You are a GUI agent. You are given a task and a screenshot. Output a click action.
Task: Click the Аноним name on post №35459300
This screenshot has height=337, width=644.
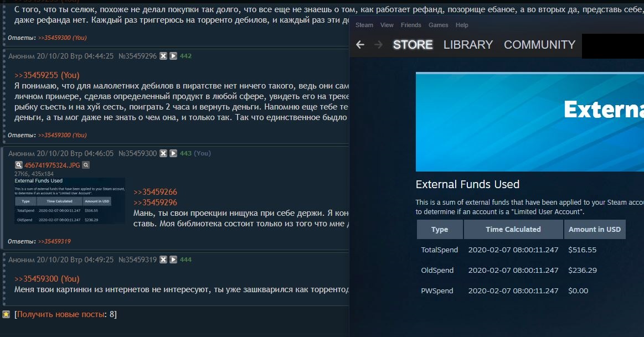[x=22, y=153]
